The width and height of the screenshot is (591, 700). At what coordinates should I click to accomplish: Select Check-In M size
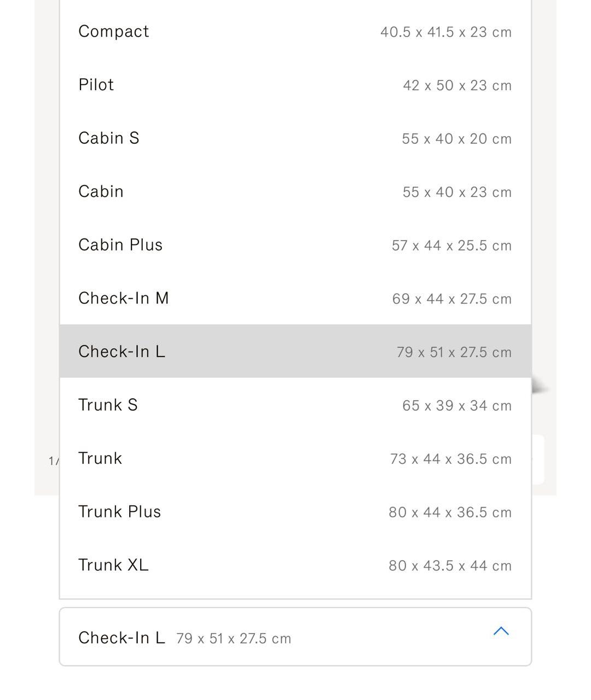coord(124,298)
